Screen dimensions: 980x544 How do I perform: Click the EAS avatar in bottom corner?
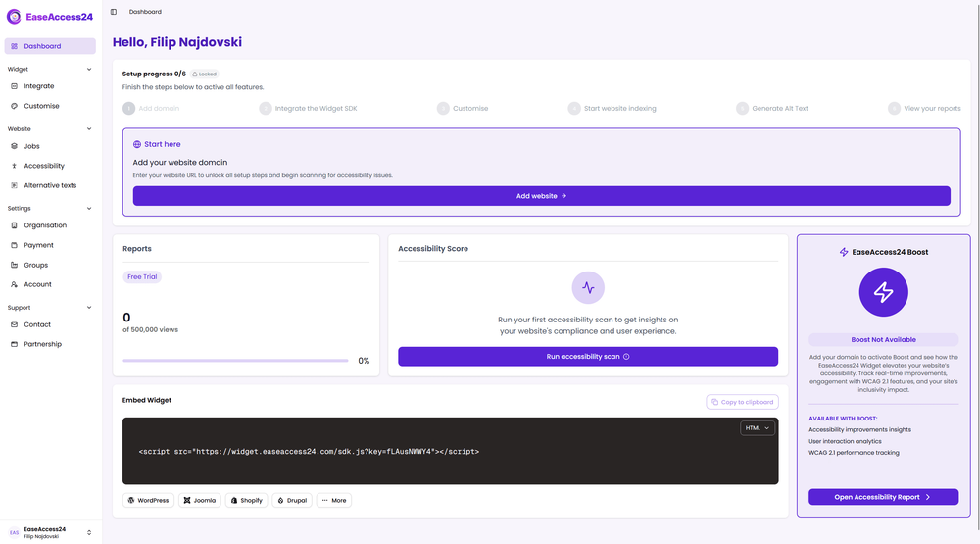coord(14,533)
